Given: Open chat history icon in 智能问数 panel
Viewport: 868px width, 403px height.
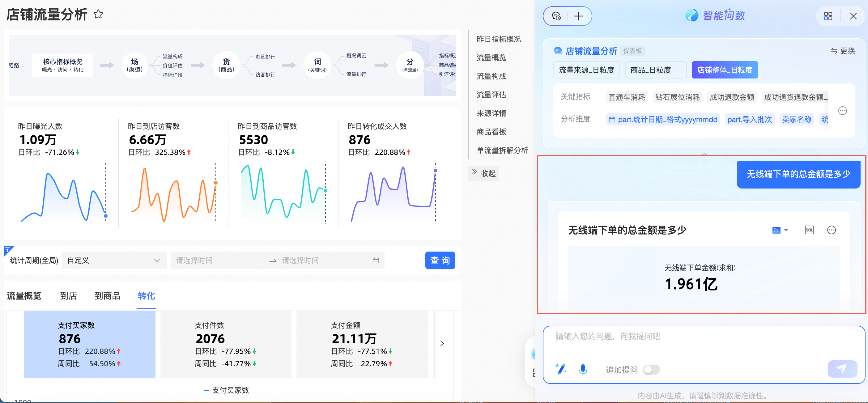Looking at the screenshot, I should (x=556, y=16).
